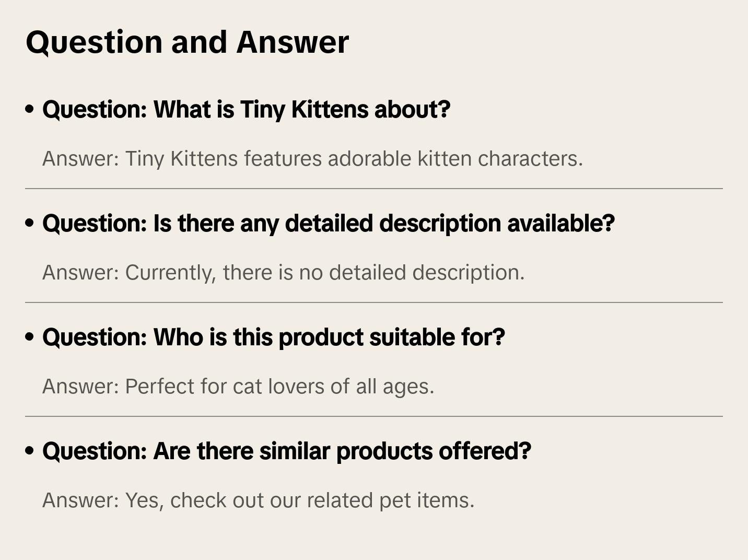Click the bullet beside the similar products question
This screenshot has width=748, height=560.
pyautogui.click(x=30, y=451)
